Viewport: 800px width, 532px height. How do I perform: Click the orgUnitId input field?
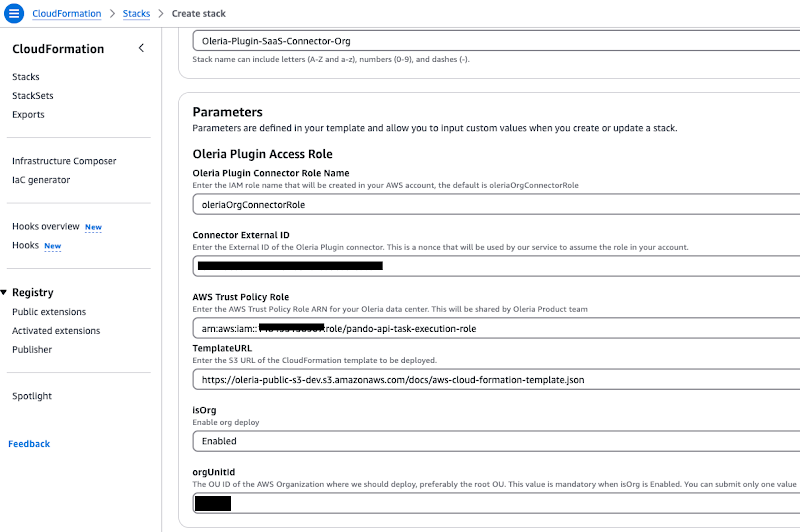point(496,503)
